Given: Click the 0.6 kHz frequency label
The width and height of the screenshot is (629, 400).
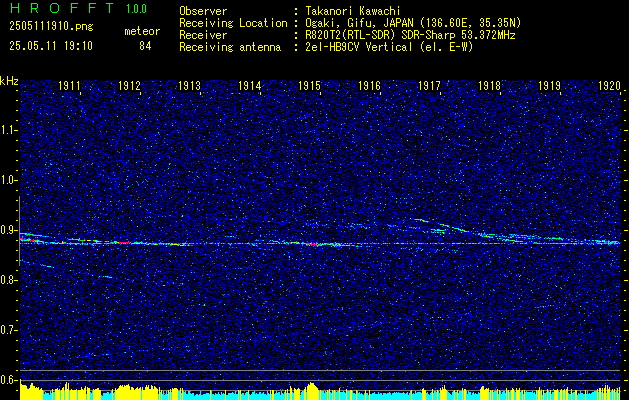Looking at the screenshot, I should pyautogui.click(x=7, y=380).
